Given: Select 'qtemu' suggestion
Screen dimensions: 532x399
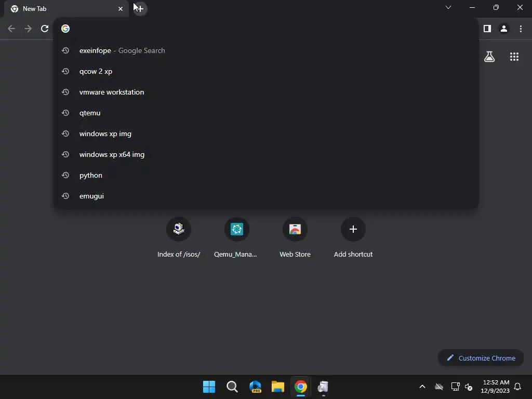Looking at the screenshot, I should [266, 113].
